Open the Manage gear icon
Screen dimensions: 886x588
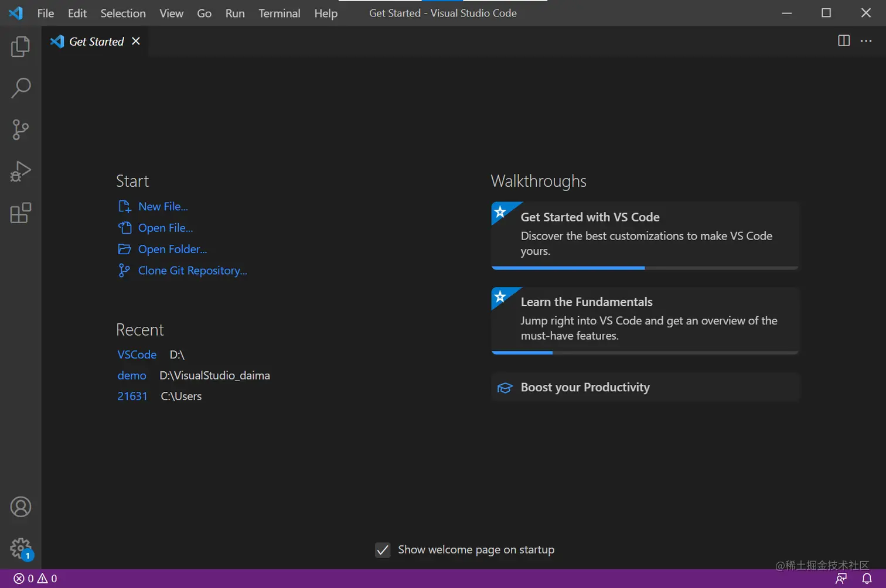click(x=21, y=549)
